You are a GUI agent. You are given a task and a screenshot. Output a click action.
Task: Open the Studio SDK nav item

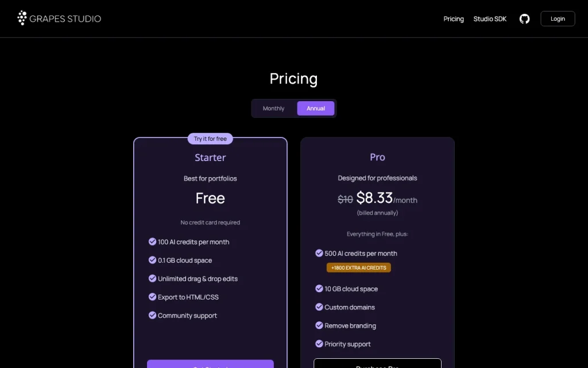tap(490, 19)
